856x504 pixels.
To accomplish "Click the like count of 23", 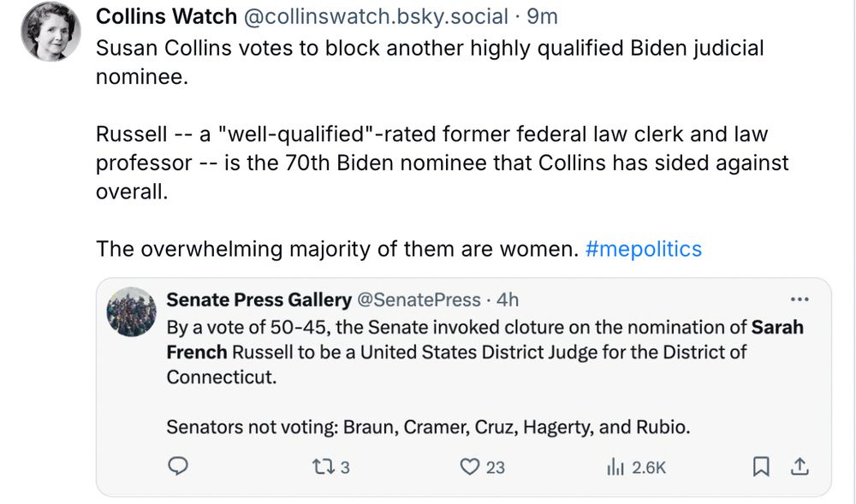I will coord(495,467).
